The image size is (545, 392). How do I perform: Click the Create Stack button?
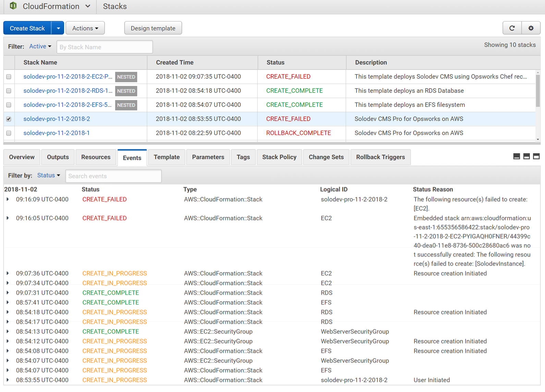point(27,28)
